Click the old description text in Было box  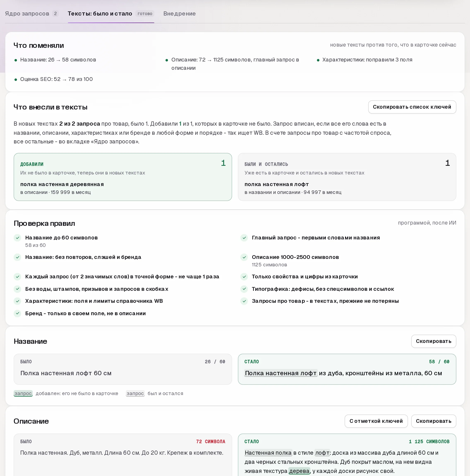coord(122,453)
